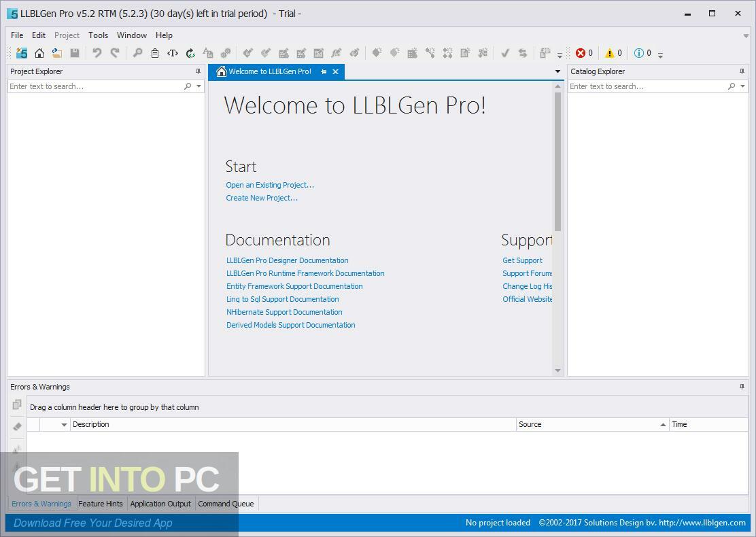
Task: Click the grayed checkmark validate icon
Action: pos(505,53)
